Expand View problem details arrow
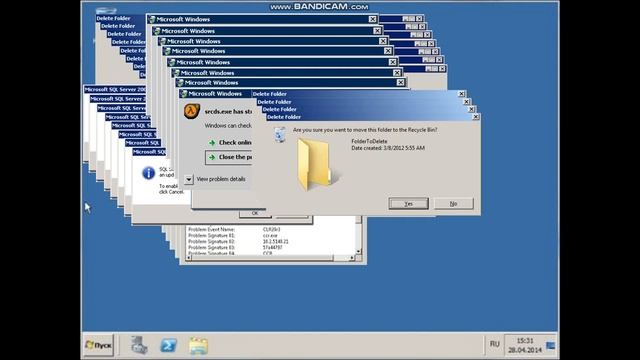This screenshot has height=360, width=640. [x=188, y=179]
